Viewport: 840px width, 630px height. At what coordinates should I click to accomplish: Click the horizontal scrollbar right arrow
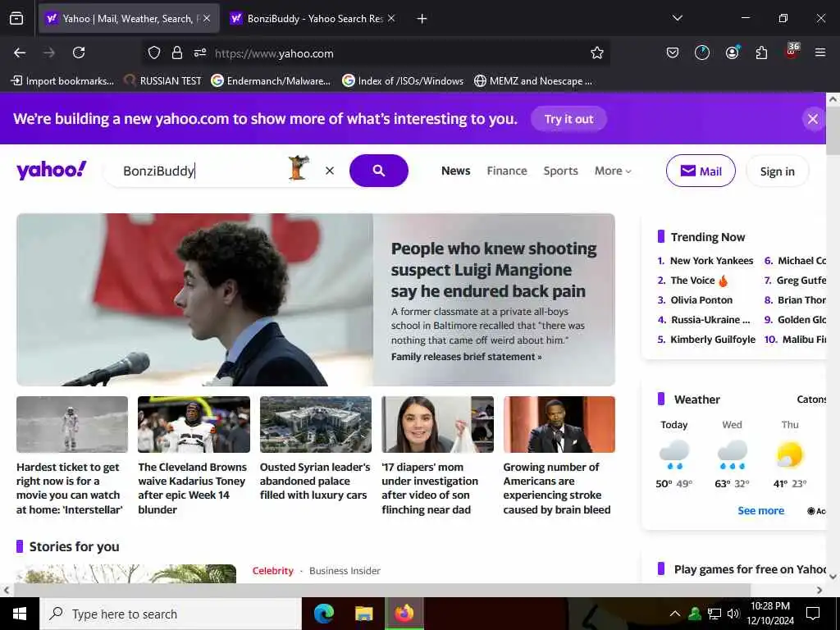click(x=819, y=590)
